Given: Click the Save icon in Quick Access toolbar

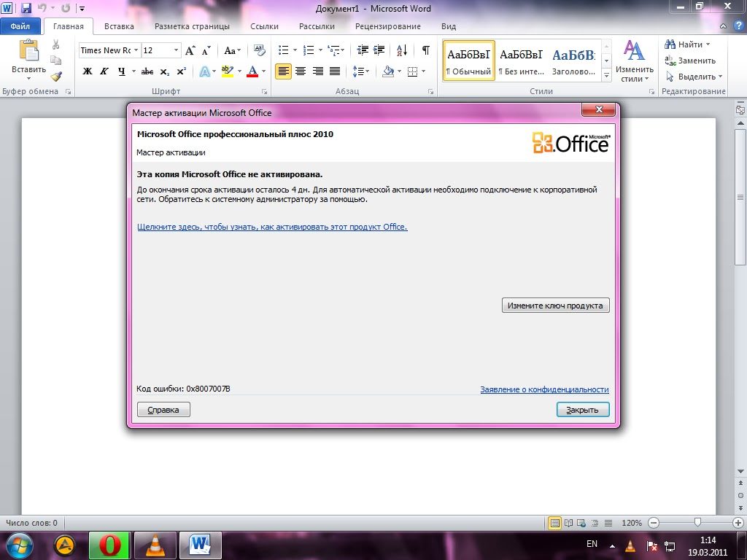Looking at the screenshot, I should pos(26,8).
